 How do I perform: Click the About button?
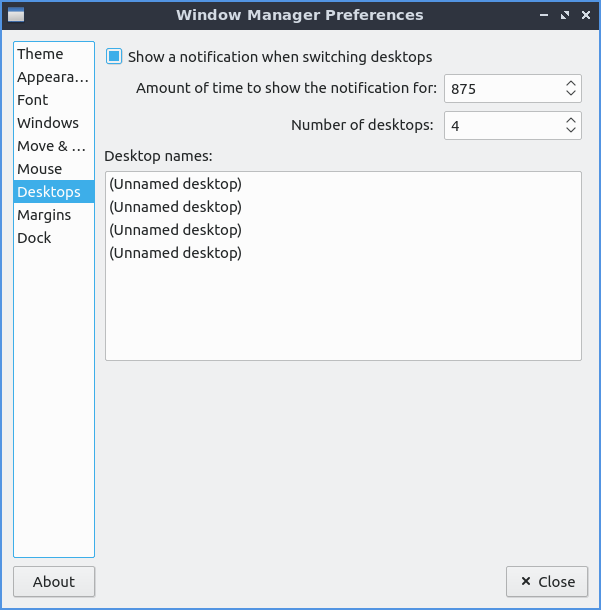(x=54, y=582)
